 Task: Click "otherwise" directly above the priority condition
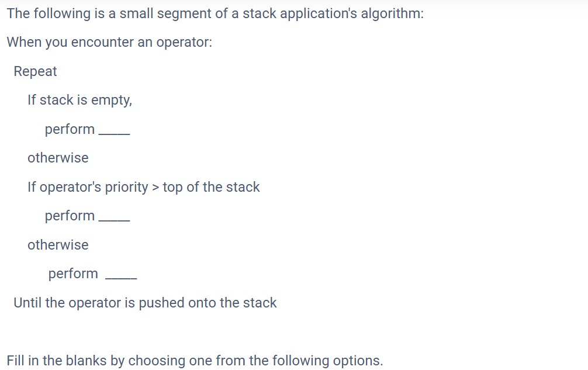click(58, 158)
